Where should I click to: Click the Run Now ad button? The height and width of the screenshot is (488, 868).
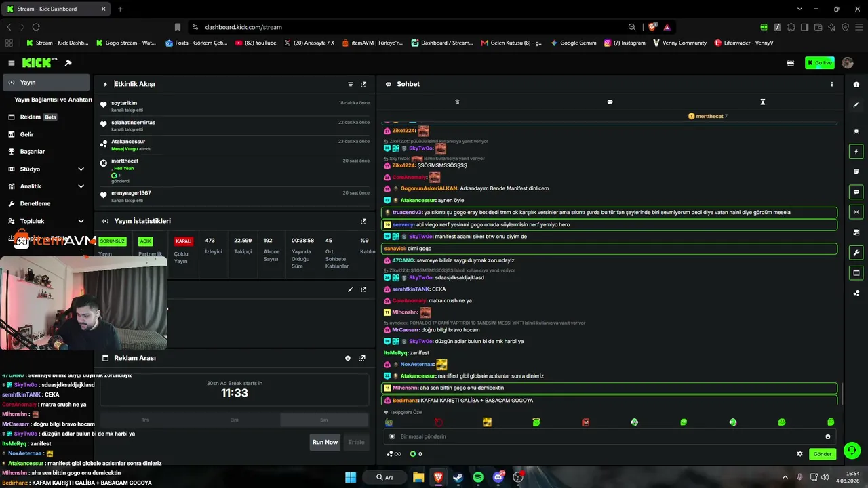pos(325,443)
